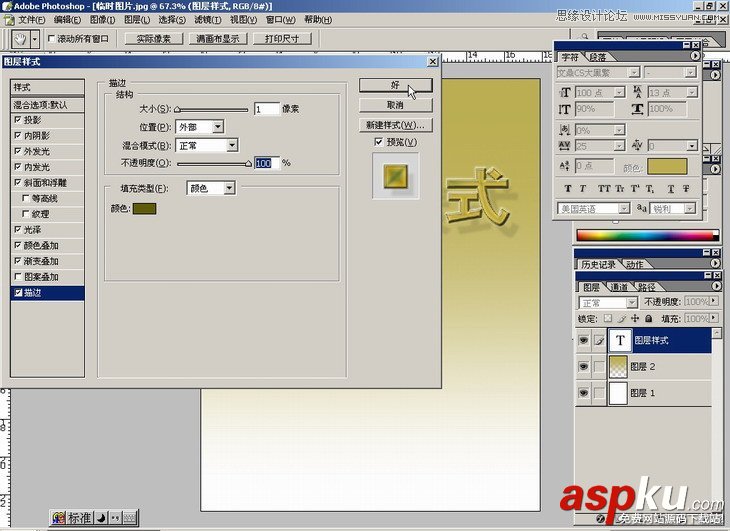
Task: Toggle the 外发光 (Outer Glow) checkbox
Action: [18, 151]
